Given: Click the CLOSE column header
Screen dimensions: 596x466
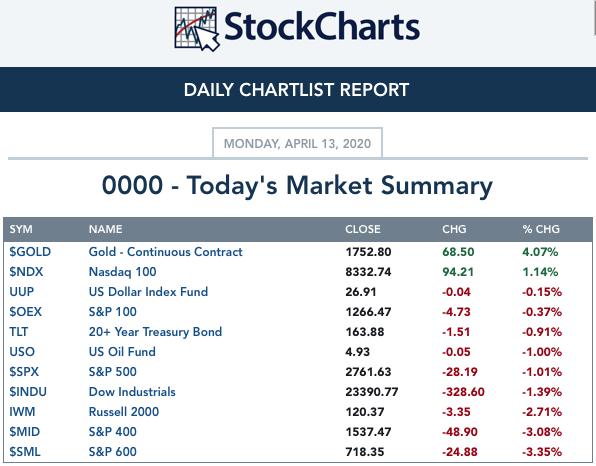Looking at the screenshot, I should click(x=363, y=229).
